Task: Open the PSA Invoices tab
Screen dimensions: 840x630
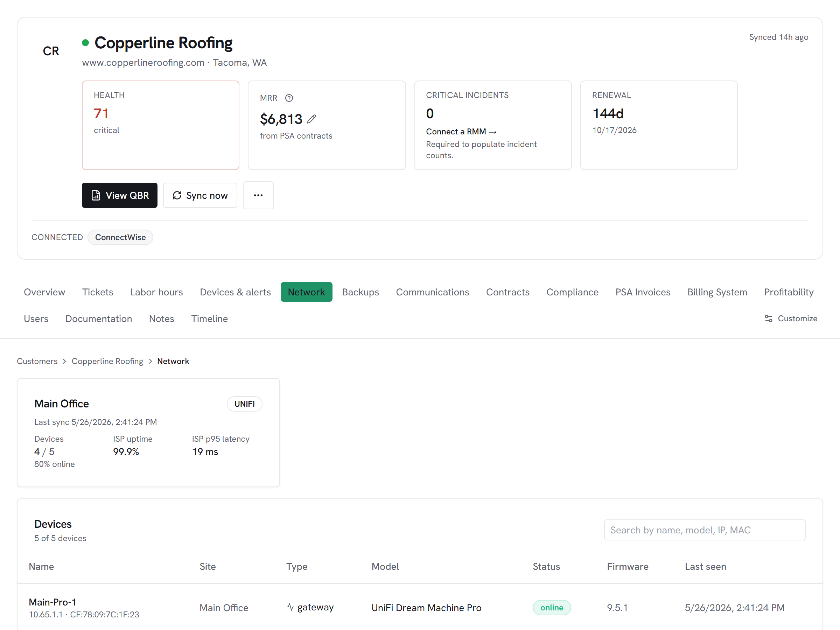Action: point(643,292)
